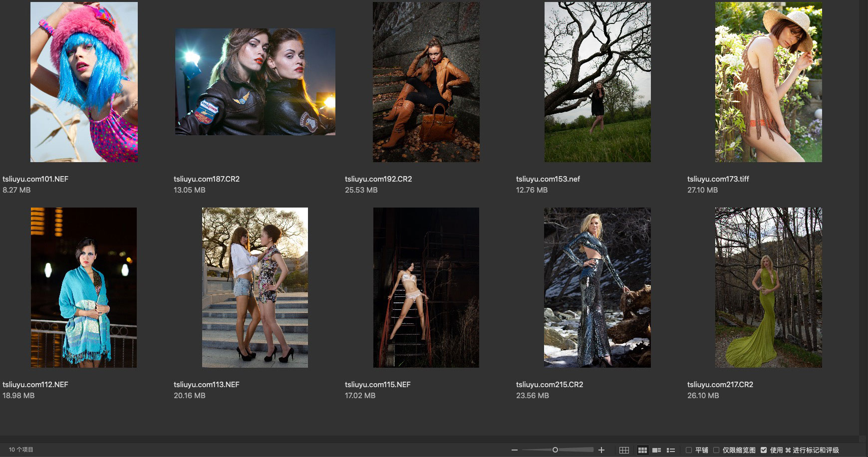Enable the 平铺 (tile) checkbox
Viewport: 868px width, 457px height.
(689, 450)
